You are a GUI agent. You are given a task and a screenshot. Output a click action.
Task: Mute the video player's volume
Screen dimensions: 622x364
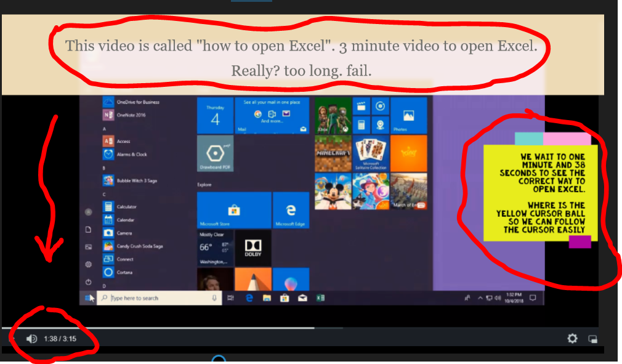[x=31, y=339]
